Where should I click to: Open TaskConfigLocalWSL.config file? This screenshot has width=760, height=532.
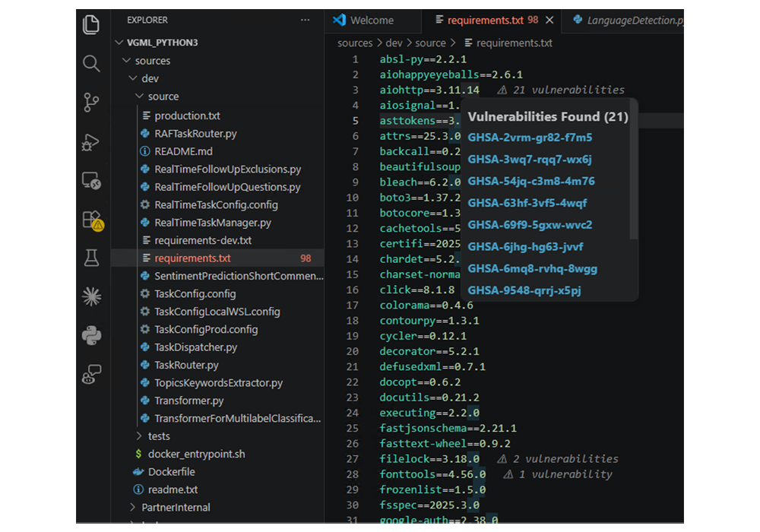pyautogui.click(x=217, y=312)
